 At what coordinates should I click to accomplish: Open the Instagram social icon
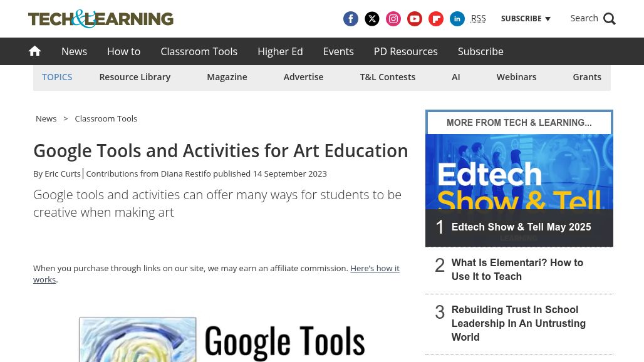(393, 19)
